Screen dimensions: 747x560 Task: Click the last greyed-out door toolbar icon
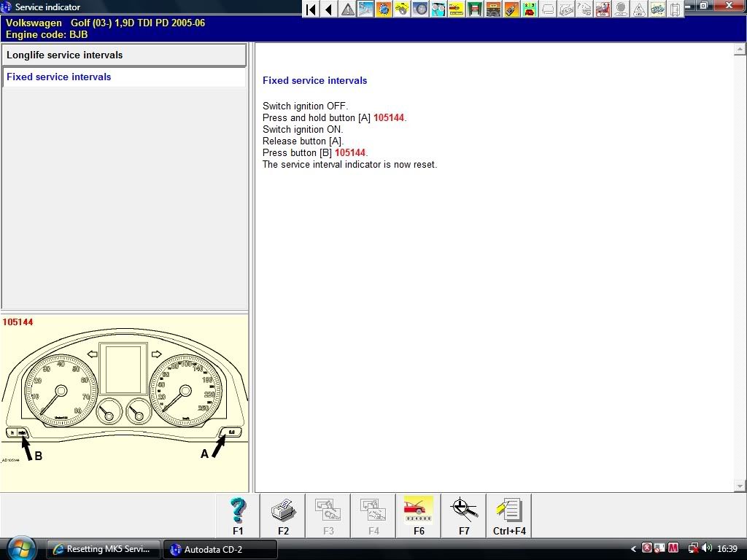675,9
